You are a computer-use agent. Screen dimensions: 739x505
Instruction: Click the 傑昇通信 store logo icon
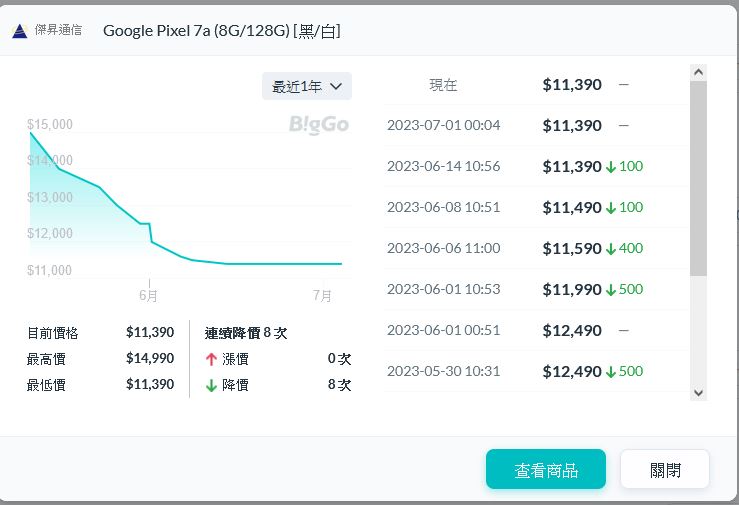(19, 31)
